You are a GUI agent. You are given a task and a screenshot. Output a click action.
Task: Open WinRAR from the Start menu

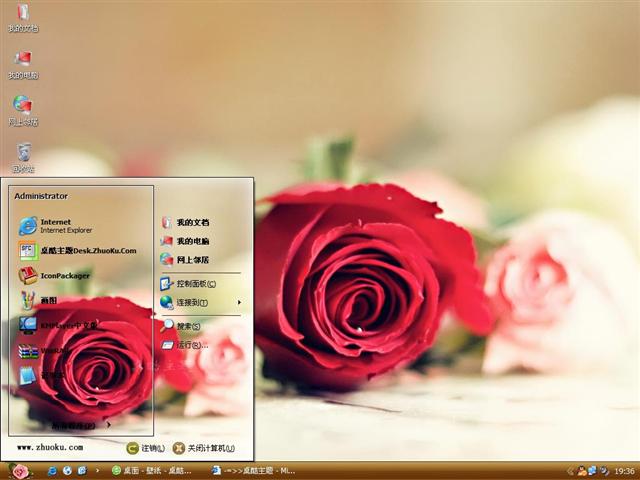coord(43,351)
